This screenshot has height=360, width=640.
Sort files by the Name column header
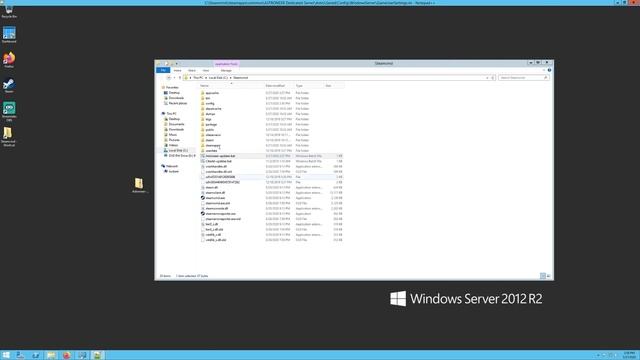click(231, 86)
